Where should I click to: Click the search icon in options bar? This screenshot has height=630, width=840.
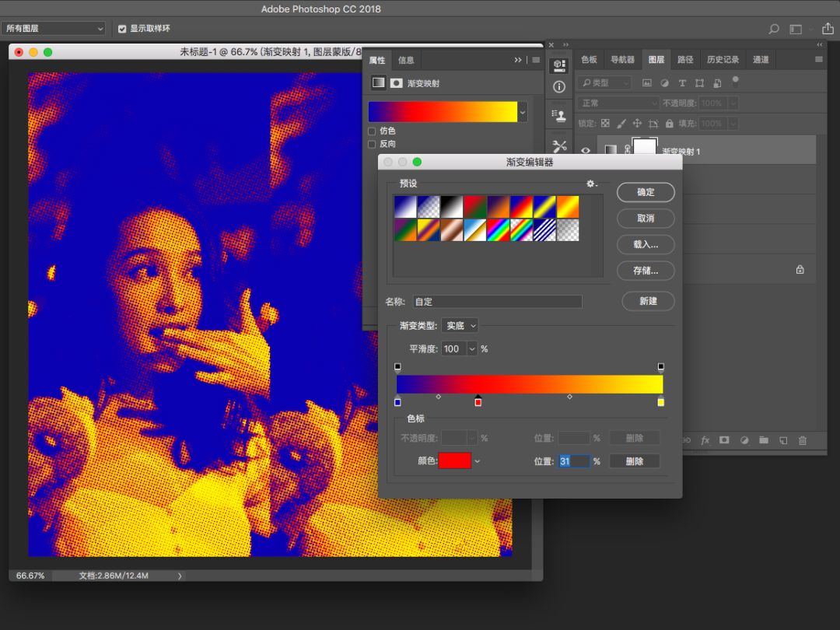point(773,29)
